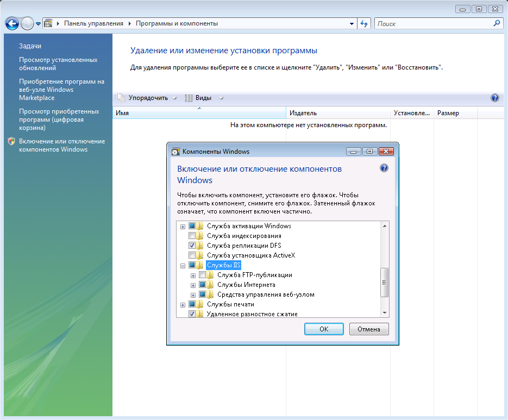Open 'Просмотр установленных обновлений' task link
Viewport: 508px width, 420px height.
pos(58,64)
